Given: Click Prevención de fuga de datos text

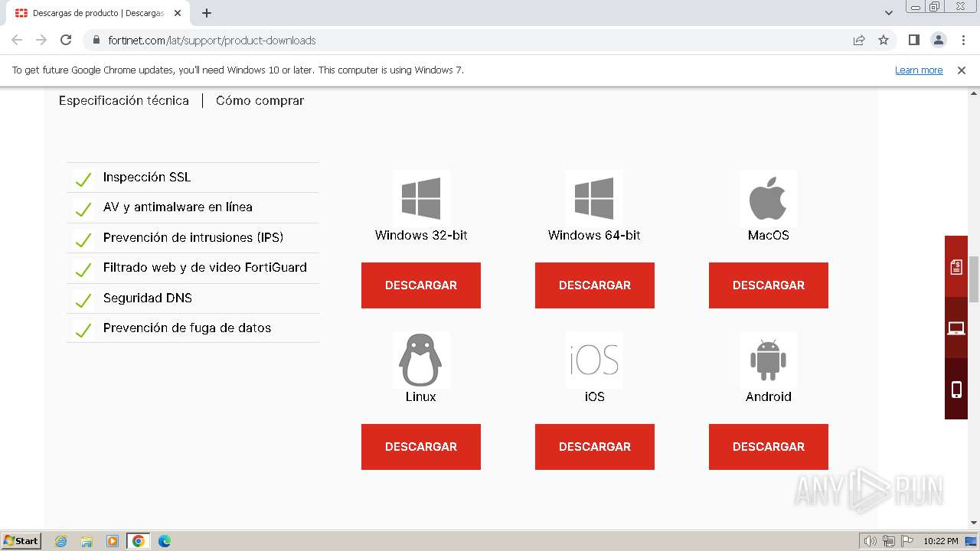Looking at the screenshot, I should pos(188,328).
